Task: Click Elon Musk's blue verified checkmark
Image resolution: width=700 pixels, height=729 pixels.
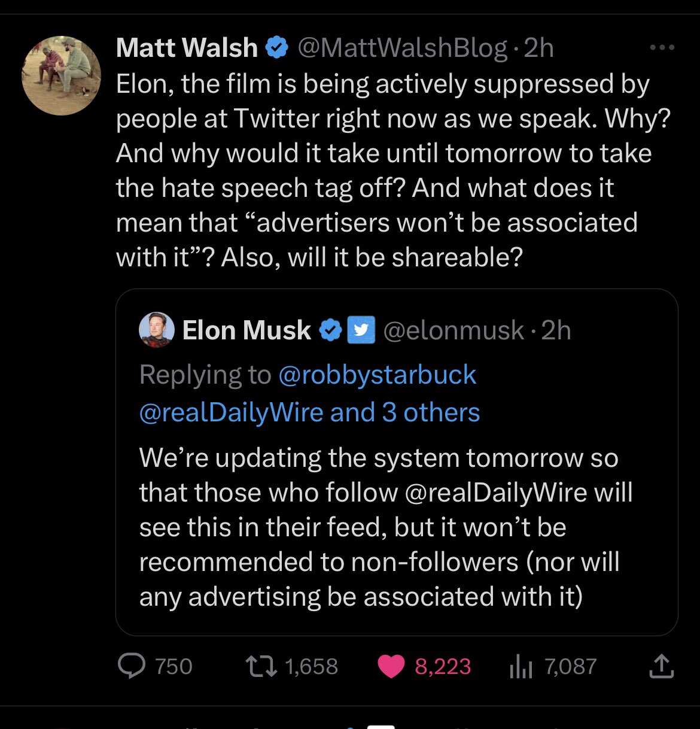Action: pyautogui.click(x=331, y=330)
